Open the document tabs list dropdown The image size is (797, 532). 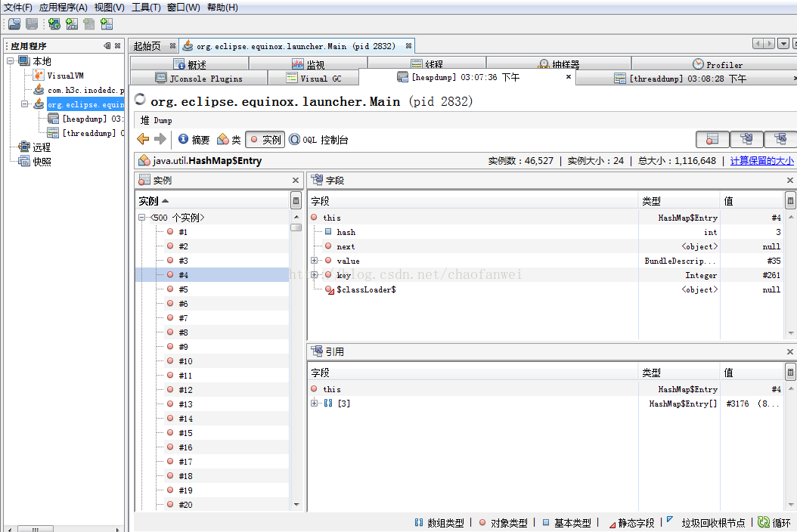783,44
